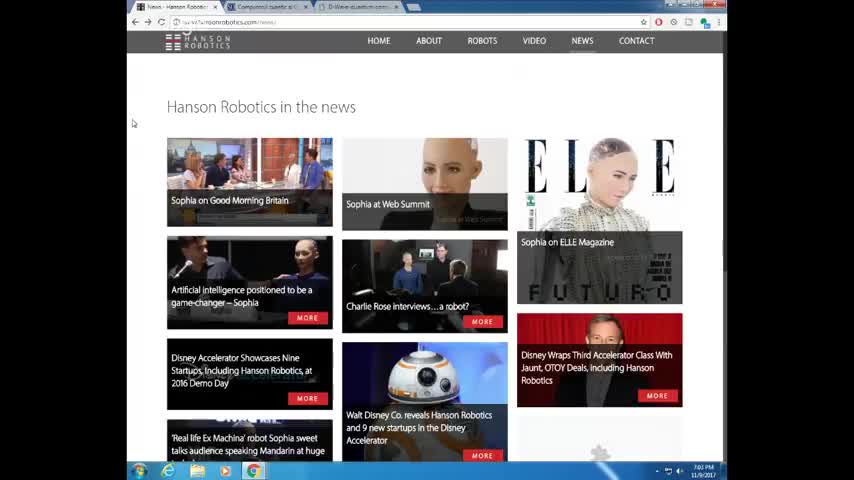
Task: Switch to the second browser tab
Action: (x=268, y=7)
